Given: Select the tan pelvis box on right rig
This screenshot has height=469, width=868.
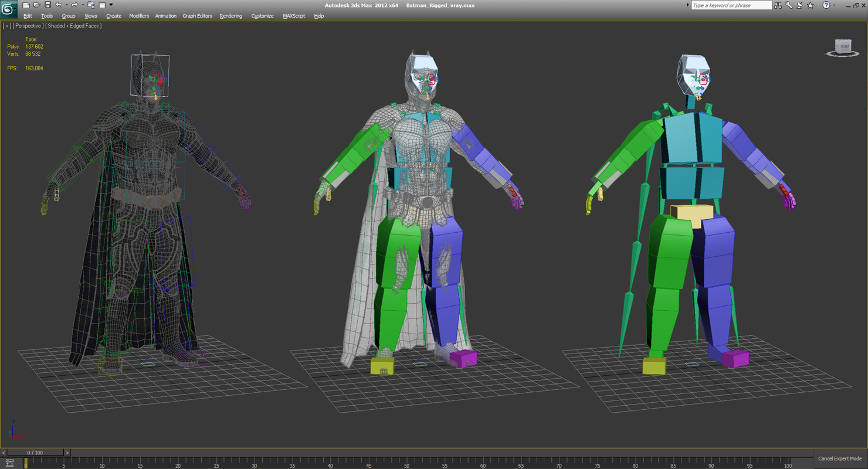Looking at the screenshot, I should 692,214.
